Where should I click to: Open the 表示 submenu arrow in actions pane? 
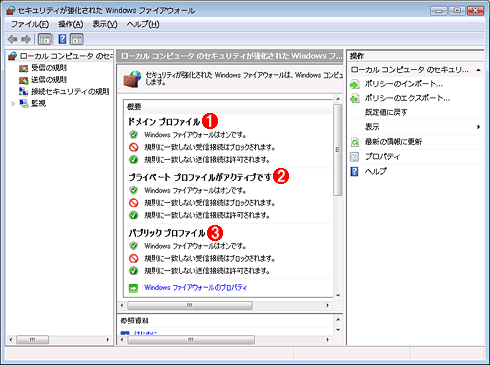point(478,127)
